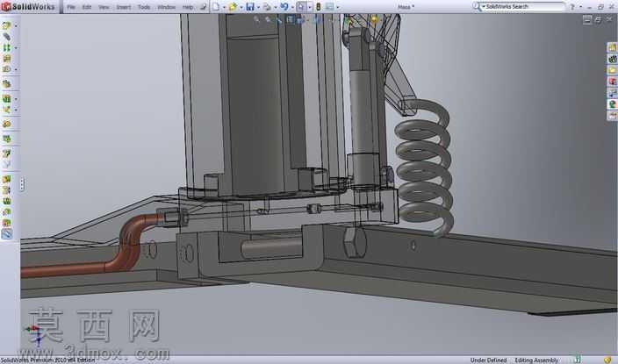Click the Zoom to Fit view icon
Viewport: 618px width, 364px height.
(257, 19)
